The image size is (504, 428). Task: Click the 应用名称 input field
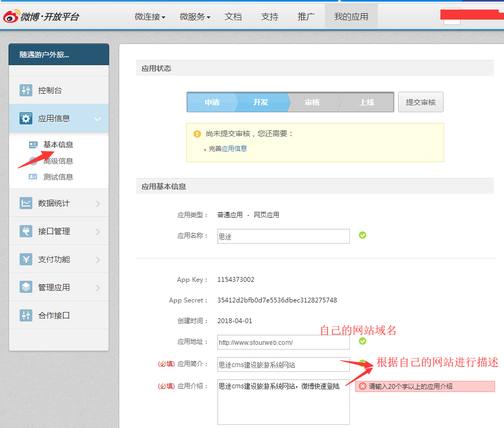coord(283,236)
